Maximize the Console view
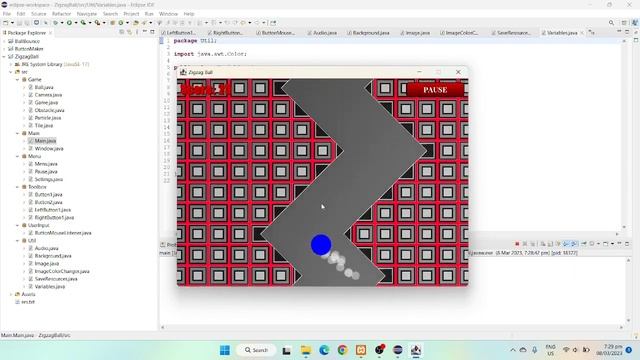This screenshot has width=640, height=360. pos(627,244)
